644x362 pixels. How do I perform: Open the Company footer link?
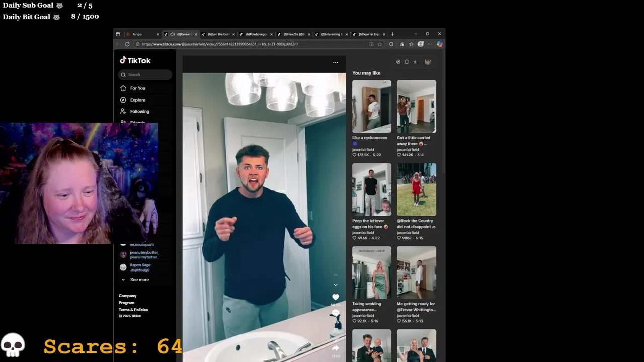point(127,296)
